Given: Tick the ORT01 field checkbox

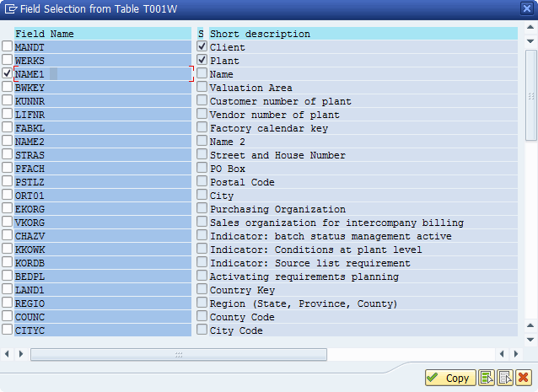Looking at the screenshot, I should (8, 195).
